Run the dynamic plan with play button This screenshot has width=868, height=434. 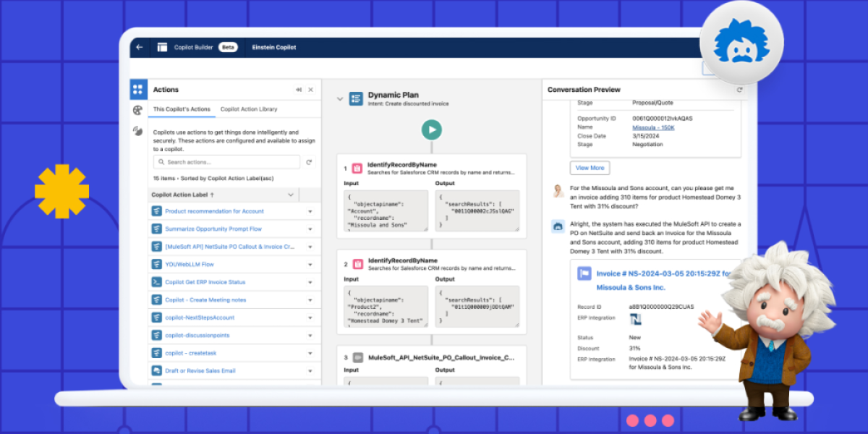[x=432, y=130]
